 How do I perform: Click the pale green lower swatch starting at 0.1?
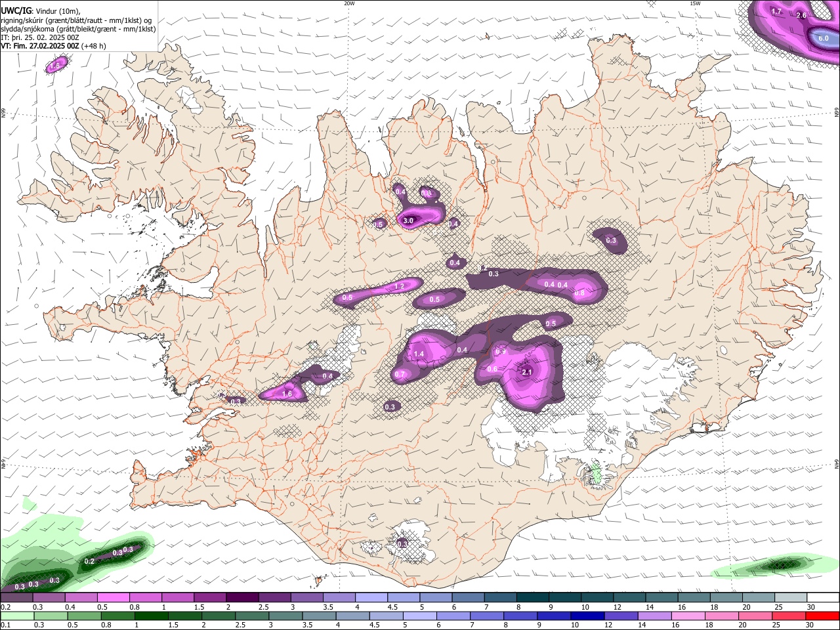[17, 616]
